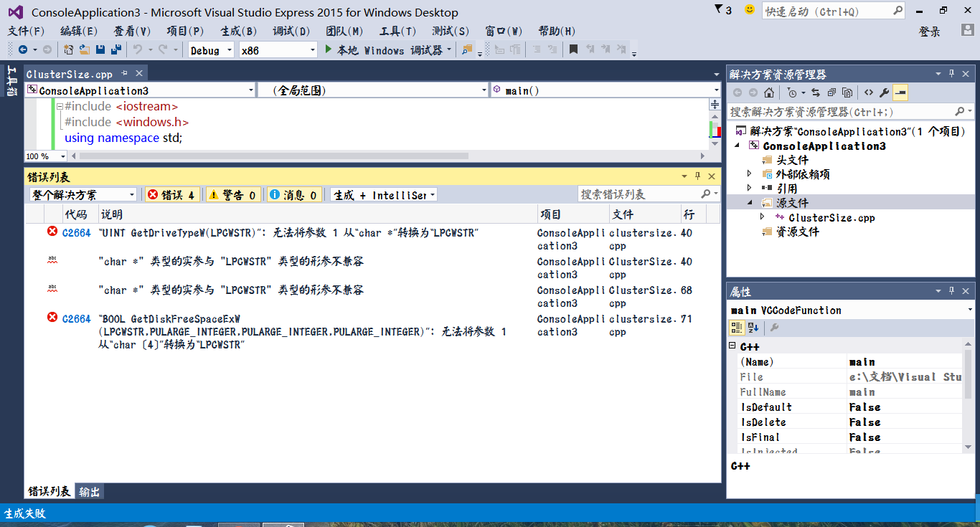Click Pending Changes Filter clock icon

coord(791,92)
